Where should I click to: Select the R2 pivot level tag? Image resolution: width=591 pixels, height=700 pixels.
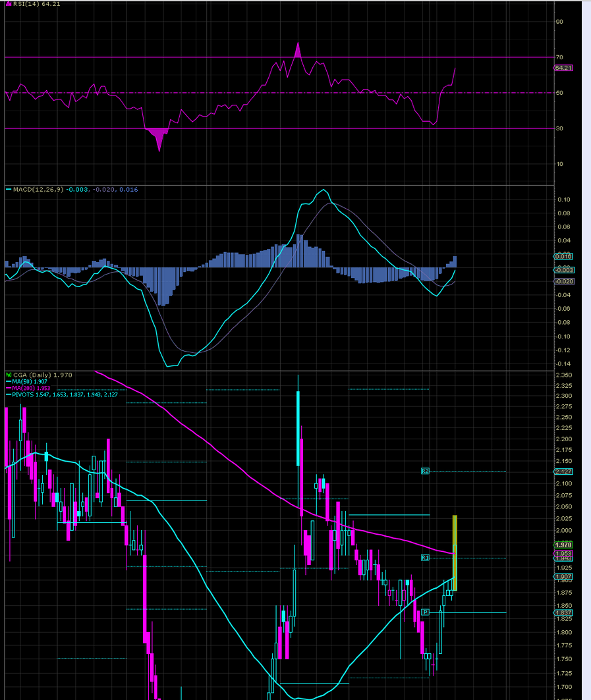425,471
